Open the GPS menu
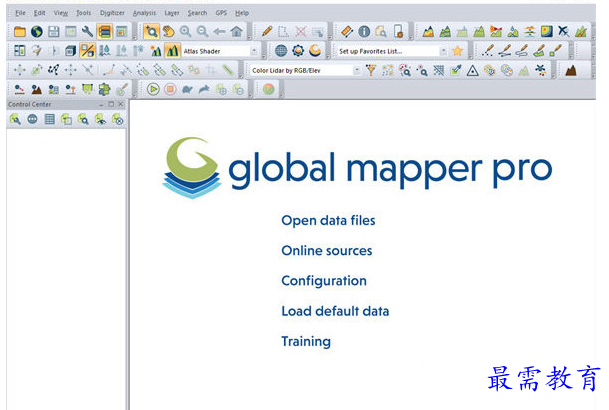The width and height of the screenshot is (609, 410). [221, 13]
